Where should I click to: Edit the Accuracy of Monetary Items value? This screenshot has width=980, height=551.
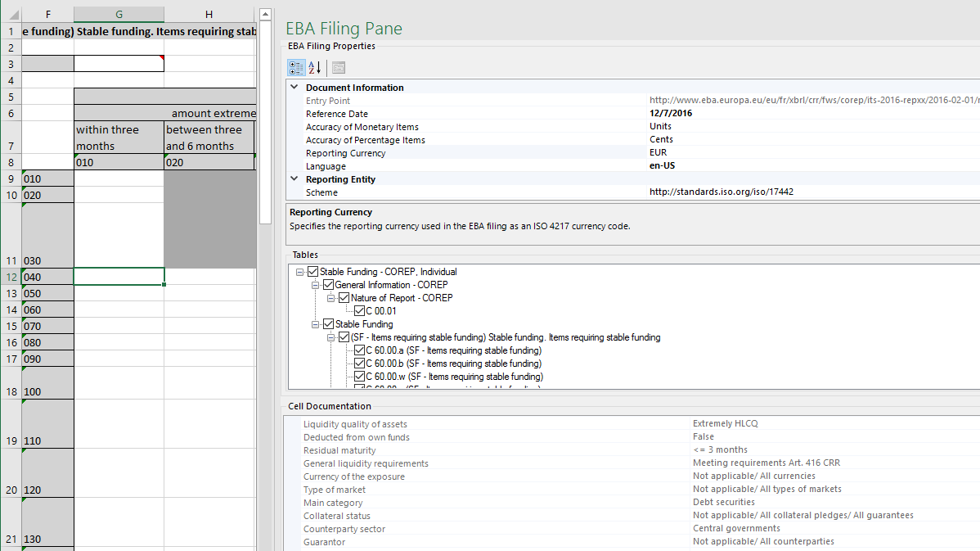(x=660, y=126)
